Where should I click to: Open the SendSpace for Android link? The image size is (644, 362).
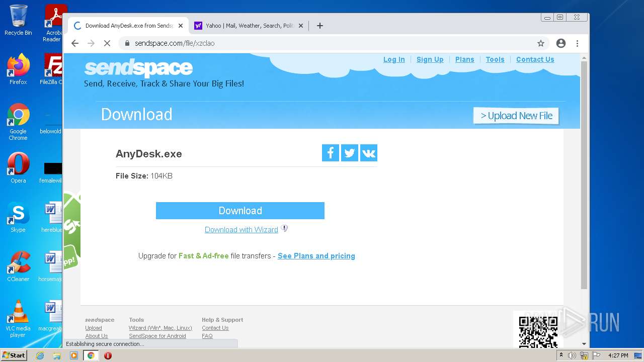coord(157,336)
